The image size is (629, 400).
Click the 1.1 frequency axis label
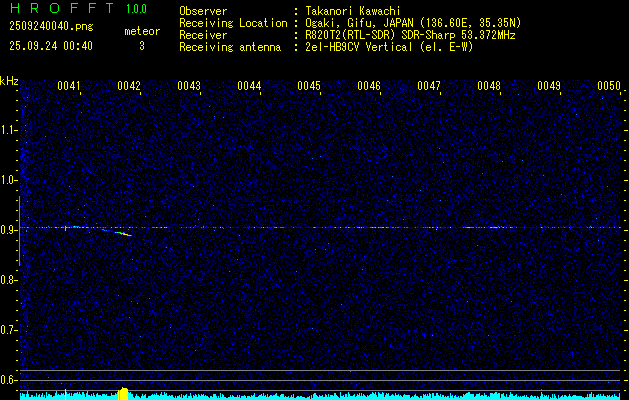[x=8, y=130]
